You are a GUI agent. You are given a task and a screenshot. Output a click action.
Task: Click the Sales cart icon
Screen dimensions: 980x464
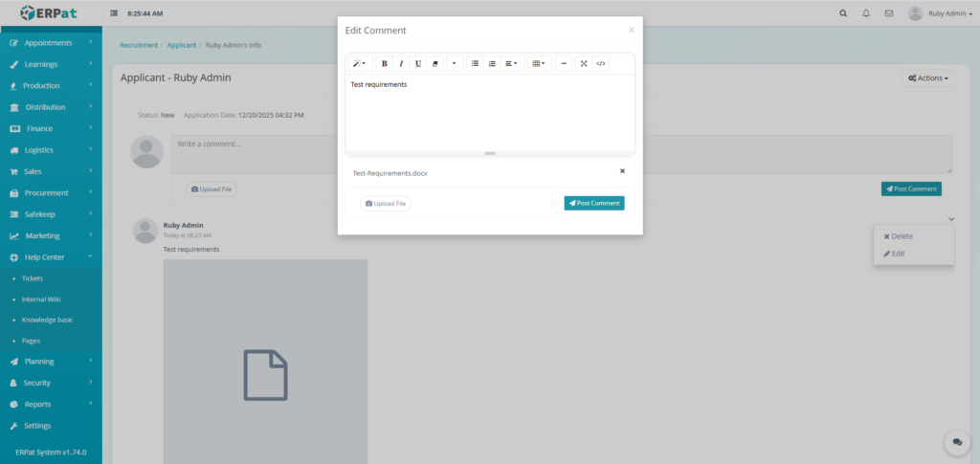[13, 172]
